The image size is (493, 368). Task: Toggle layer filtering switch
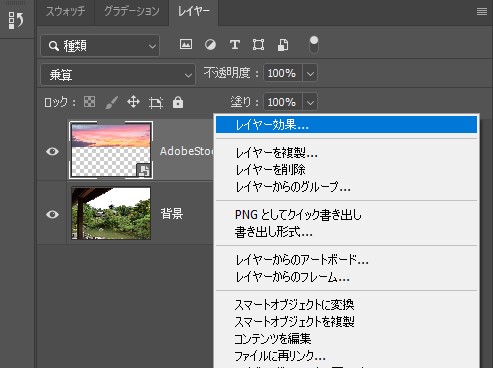314,45
